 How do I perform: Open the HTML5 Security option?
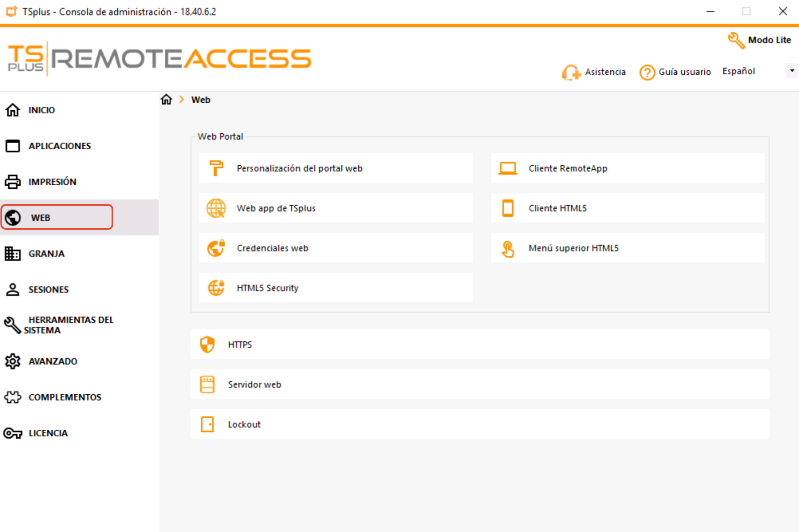click(336, 288)
